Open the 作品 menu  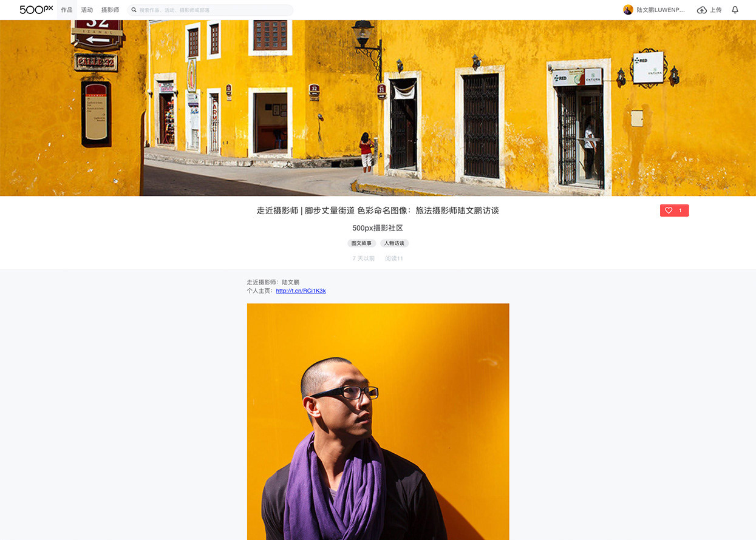pyautogui.click(x=67, y=10)
